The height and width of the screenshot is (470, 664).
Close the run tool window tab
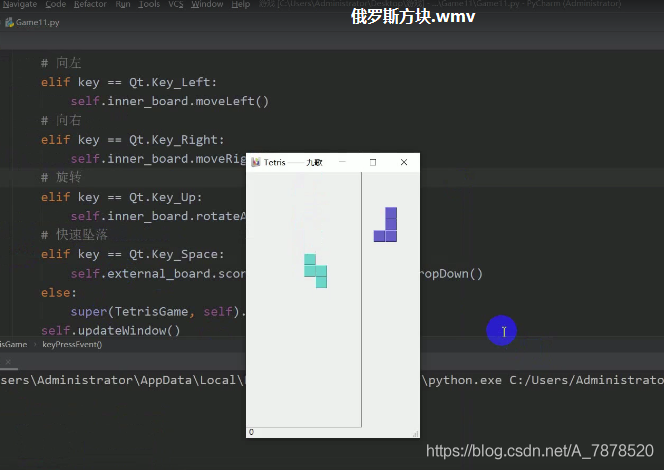pyautogui.click(x=8, y=362)
